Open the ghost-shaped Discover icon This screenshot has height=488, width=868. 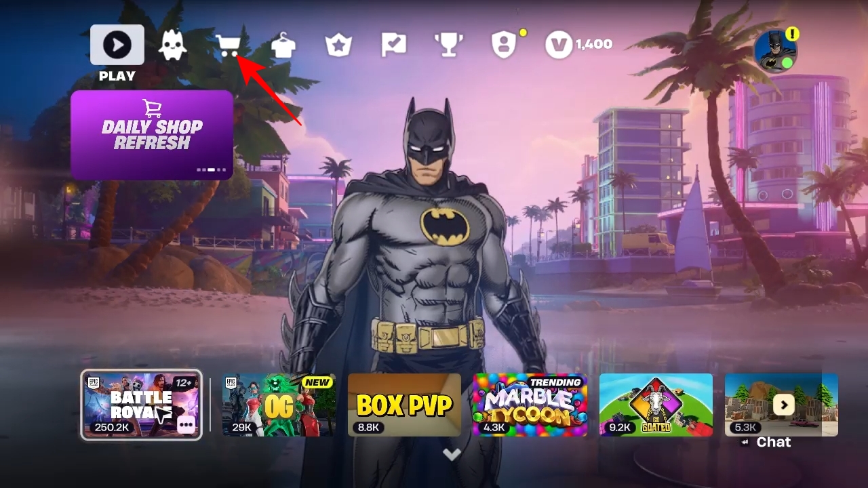pyautogui.click(x=173, y=45)
